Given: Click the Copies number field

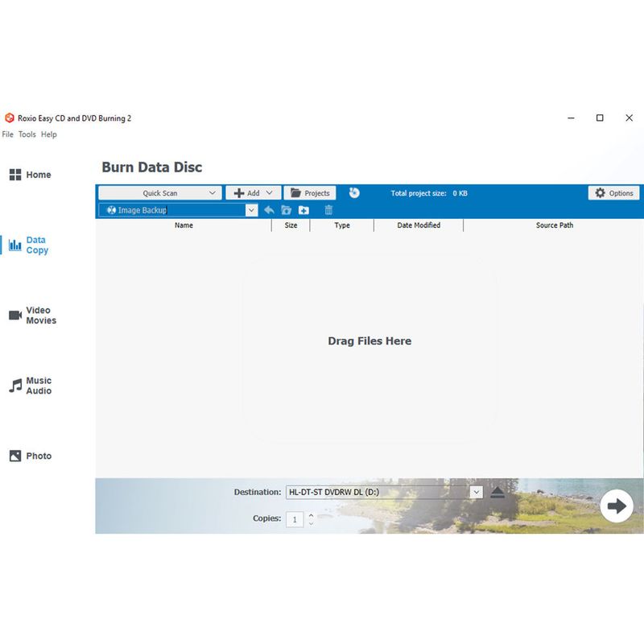Looking at the screenshot, I should pyautogui.click(x=295, y=519).
